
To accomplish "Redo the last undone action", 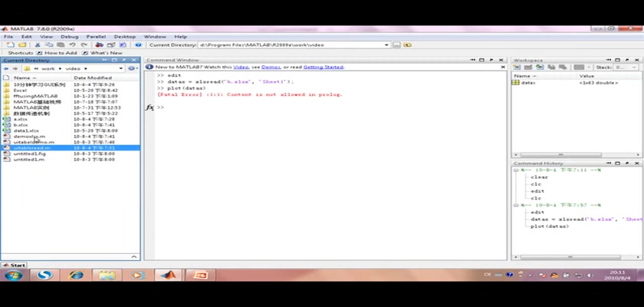I will [x=84, y=45].
